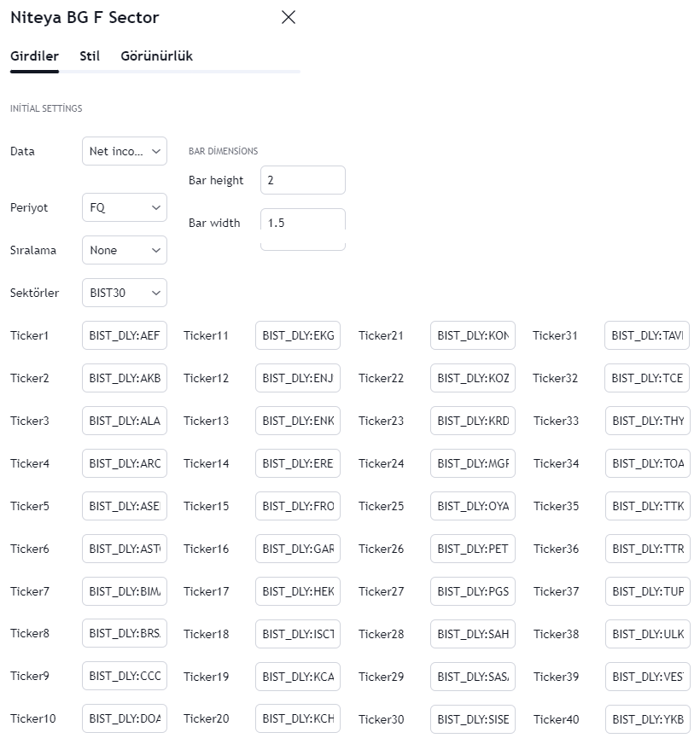Click the Ticker10 symbol field

(125, 718)
